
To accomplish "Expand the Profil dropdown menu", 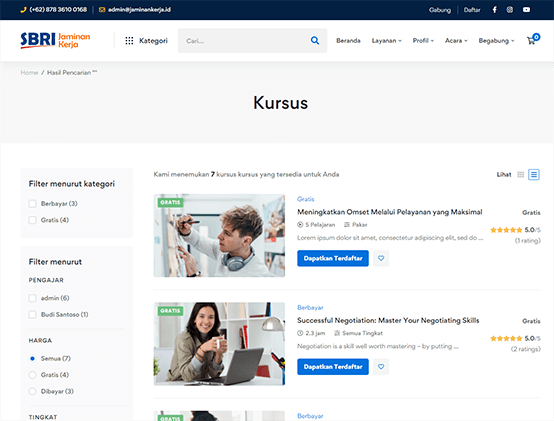I will click(x=423, y=41).
